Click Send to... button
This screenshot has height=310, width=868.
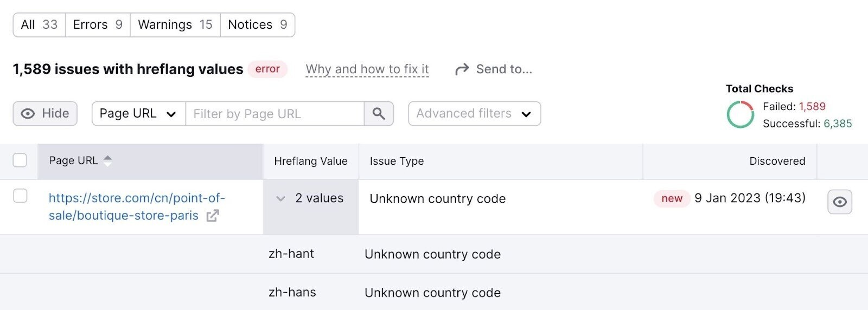coord(494,69)
